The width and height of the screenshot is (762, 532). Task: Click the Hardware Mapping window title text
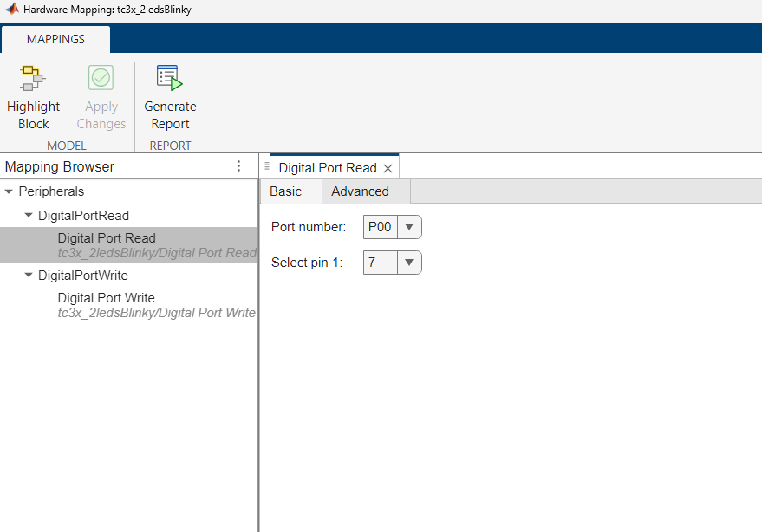107,10
